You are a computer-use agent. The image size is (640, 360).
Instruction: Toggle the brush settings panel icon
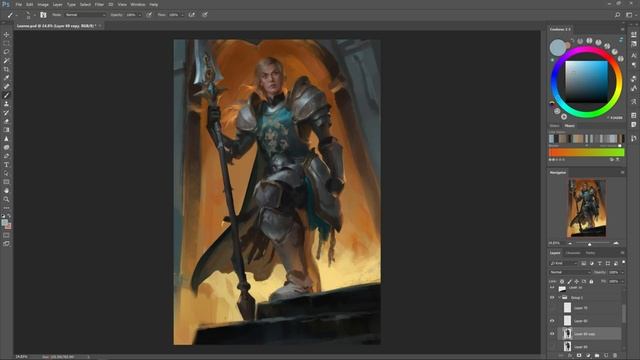(x=43, y=15)
